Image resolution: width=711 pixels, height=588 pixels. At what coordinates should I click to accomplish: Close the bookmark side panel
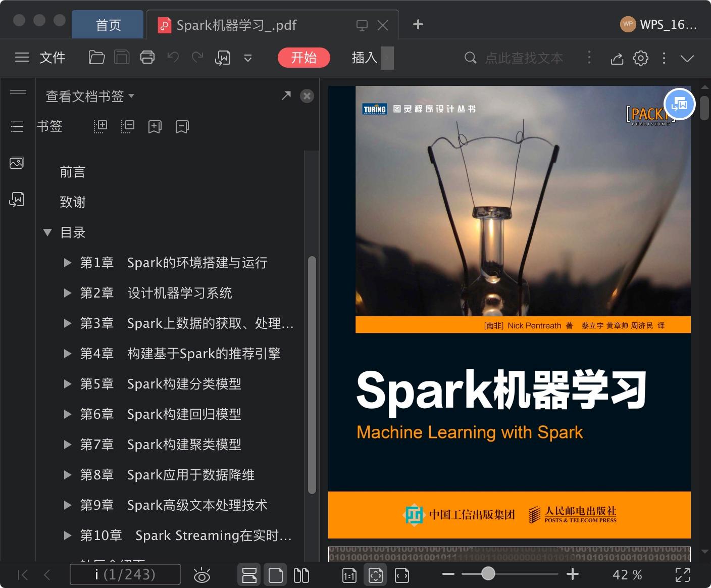307,96
